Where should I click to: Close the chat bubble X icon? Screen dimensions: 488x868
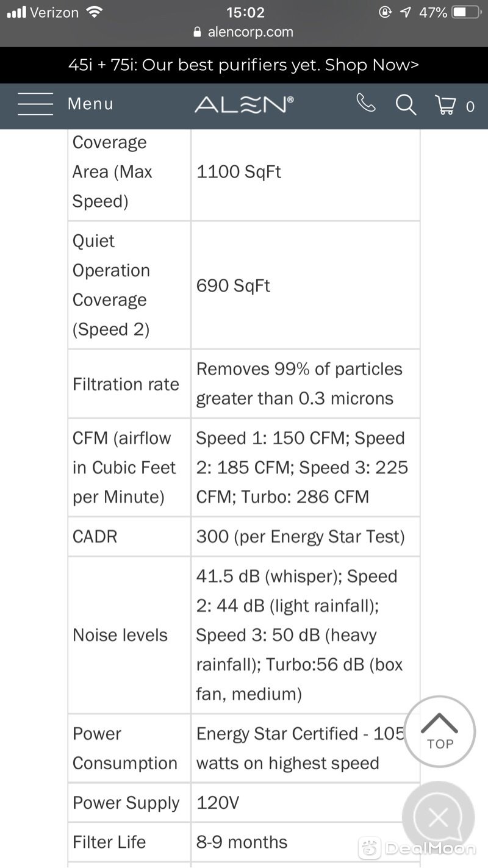pos(439,817)
